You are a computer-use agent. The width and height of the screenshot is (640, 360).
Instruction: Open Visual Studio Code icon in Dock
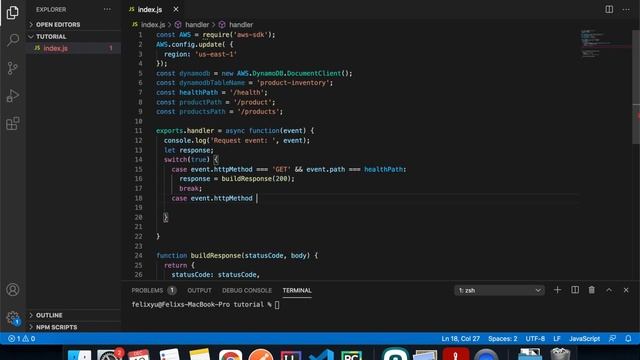tap(321, 354)
